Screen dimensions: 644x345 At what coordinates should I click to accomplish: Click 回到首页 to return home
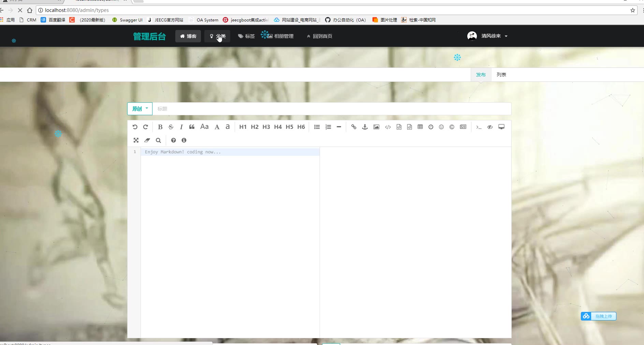pyautogui.click(x=320, y=36)
